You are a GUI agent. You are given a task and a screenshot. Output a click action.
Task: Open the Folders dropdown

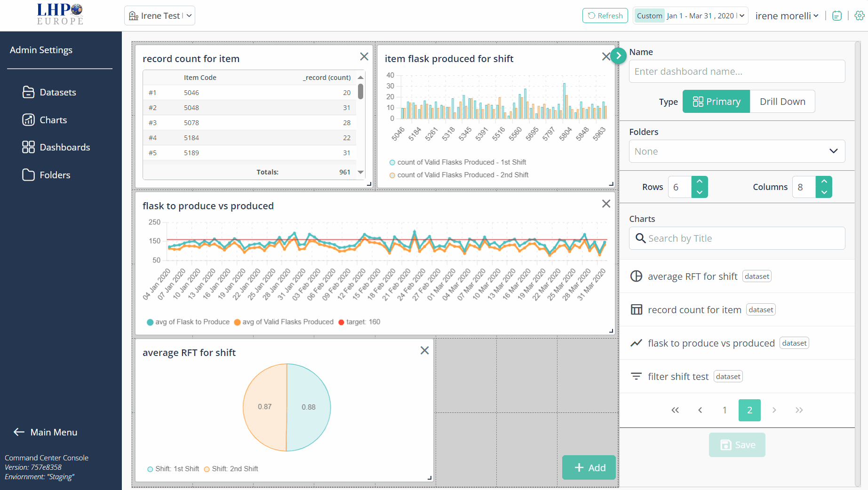point(737,151)
